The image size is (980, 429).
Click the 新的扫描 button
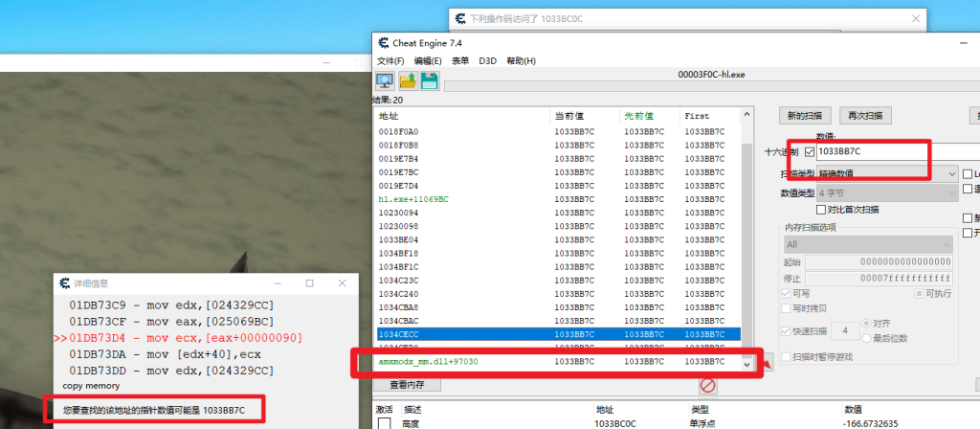click(x=805, y=116)
